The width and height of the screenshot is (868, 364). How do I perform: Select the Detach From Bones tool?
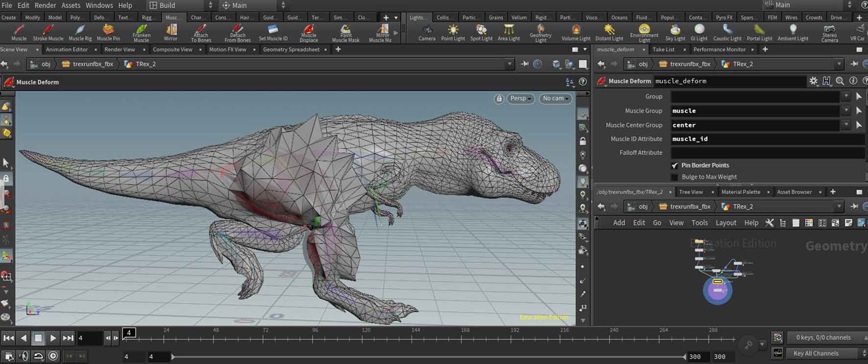pyautogui.click(x=238, y=33)
